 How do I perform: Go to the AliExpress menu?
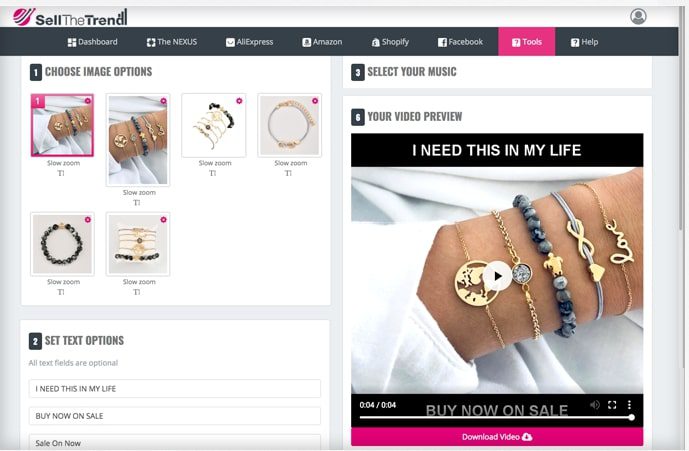coord(249,42)
